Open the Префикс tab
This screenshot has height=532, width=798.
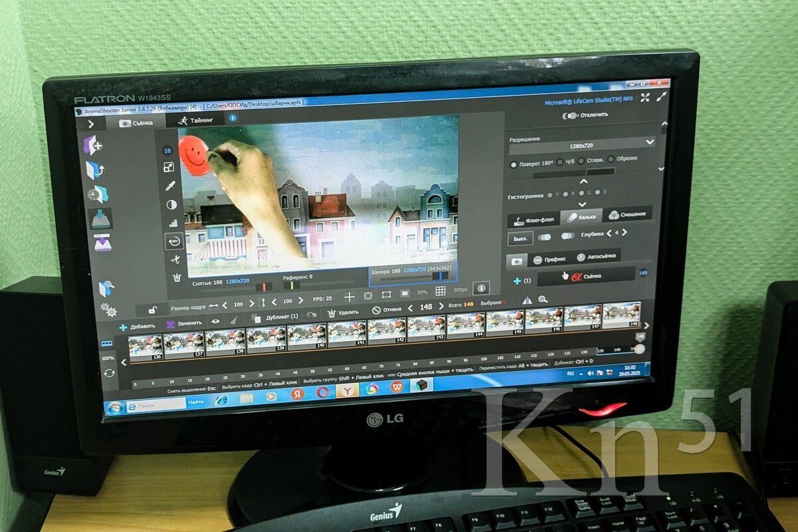click(x=551, y=259)
